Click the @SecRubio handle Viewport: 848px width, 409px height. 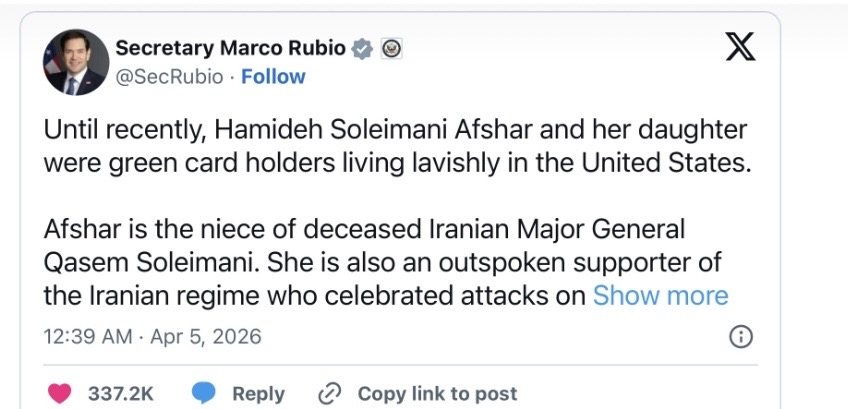point(170,77)
